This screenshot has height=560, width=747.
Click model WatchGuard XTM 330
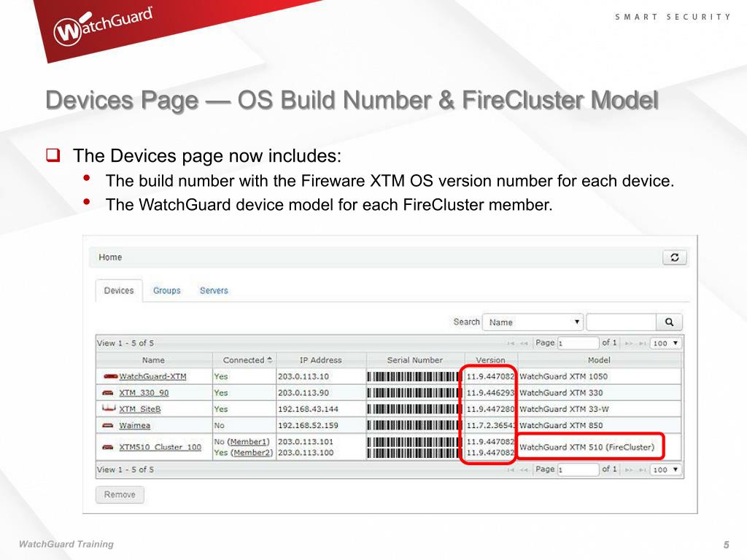pos(561,393)
